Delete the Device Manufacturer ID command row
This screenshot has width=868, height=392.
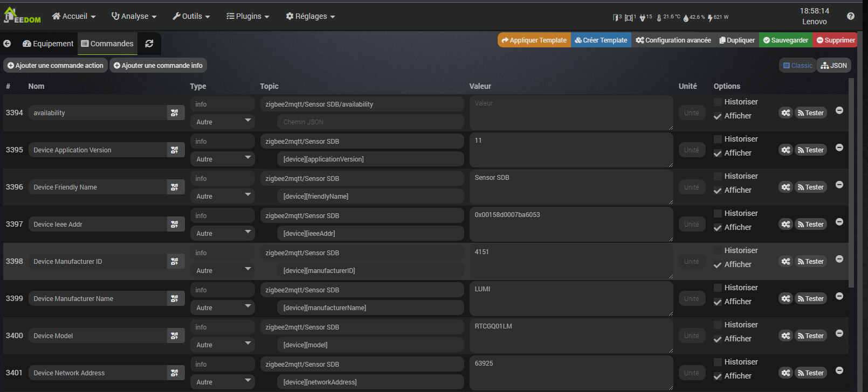839,259
